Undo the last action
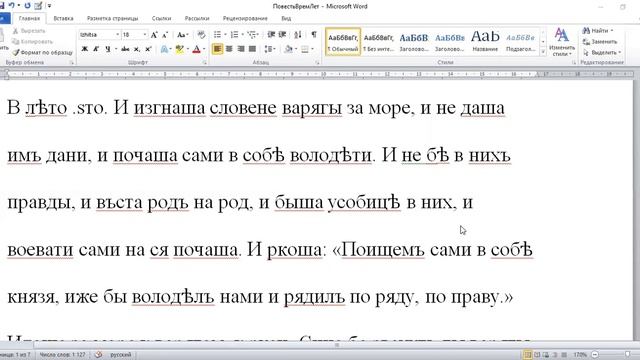 12,6
